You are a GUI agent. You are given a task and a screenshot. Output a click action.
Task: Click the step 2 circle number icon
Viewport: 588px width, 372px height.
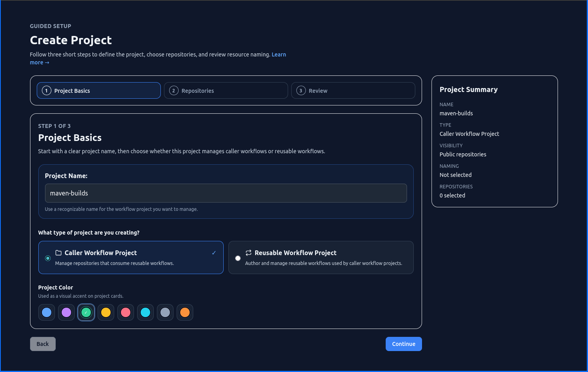(174, 90)
